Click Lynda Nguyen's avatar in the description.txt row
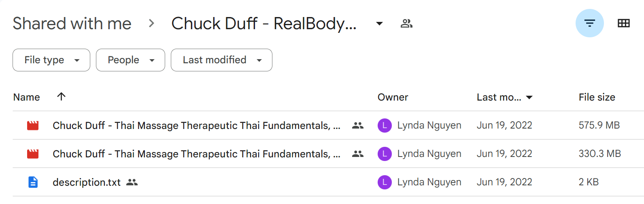Image resolution: width=644 pixels, height=204 pixels. tap(385, 182)
